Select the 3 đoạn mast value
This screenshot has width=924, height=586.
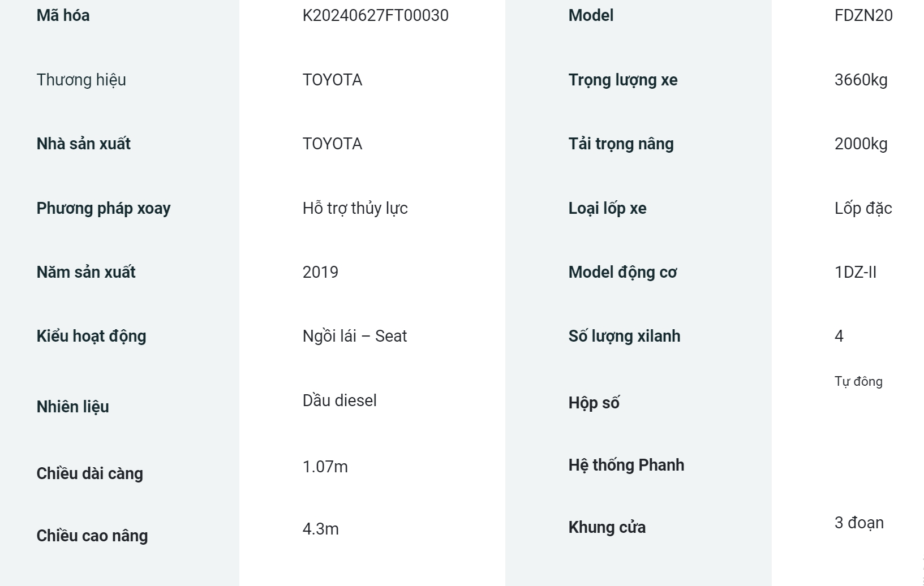click(x=859, y=523)
